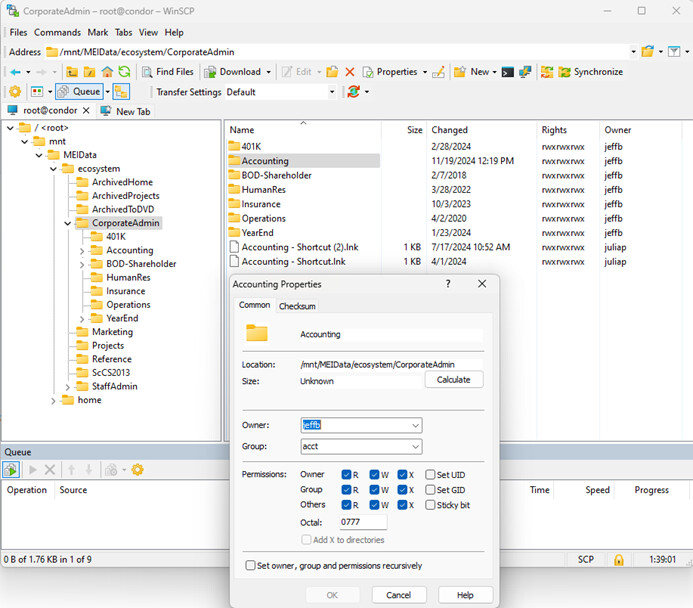Open the terminal console icon

[x=508, y=72]
